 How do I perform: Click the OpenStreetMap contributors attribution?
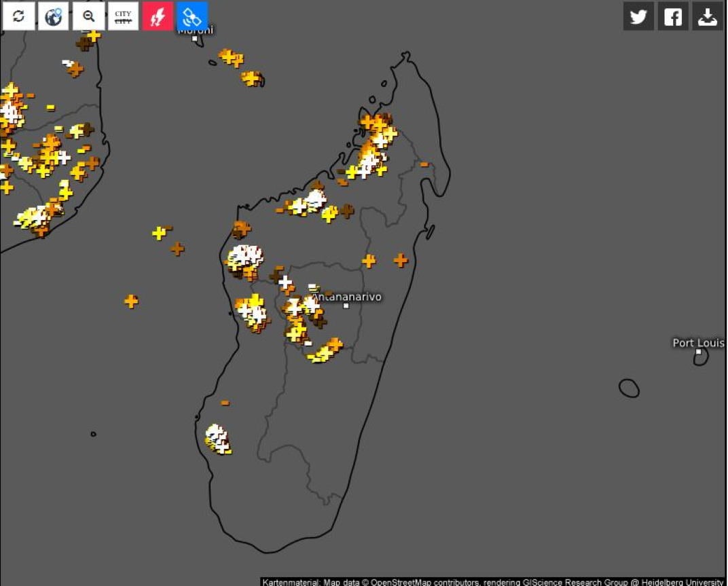pyautogui.click(x=425, y=582)
